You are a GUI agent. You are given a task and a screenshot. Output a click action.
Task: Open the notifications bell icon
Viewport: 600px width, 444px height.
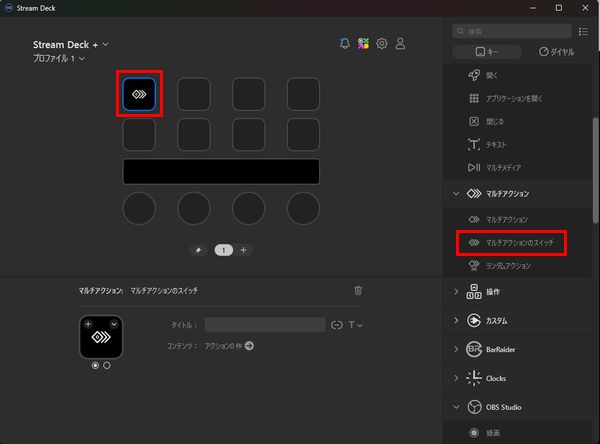344,43
